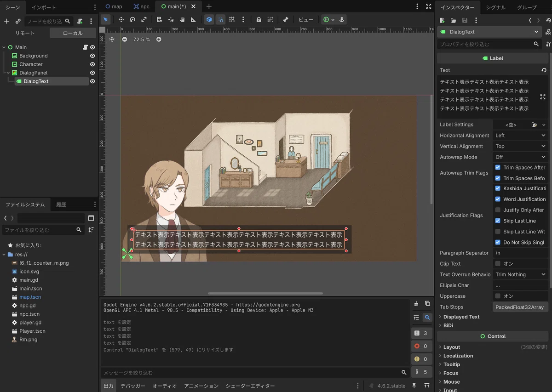Screen dimensions: 552x392
Task: Enable the Uppercase checkbox
Action: click(x=497, y=296)
